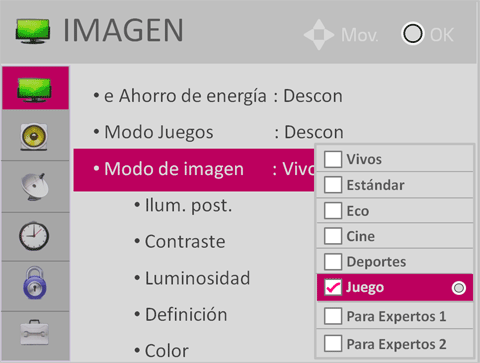The width and height of the screenshot is (480, 363).
Task: Open the toolbox options icon
Action: [x=35, y=332]
